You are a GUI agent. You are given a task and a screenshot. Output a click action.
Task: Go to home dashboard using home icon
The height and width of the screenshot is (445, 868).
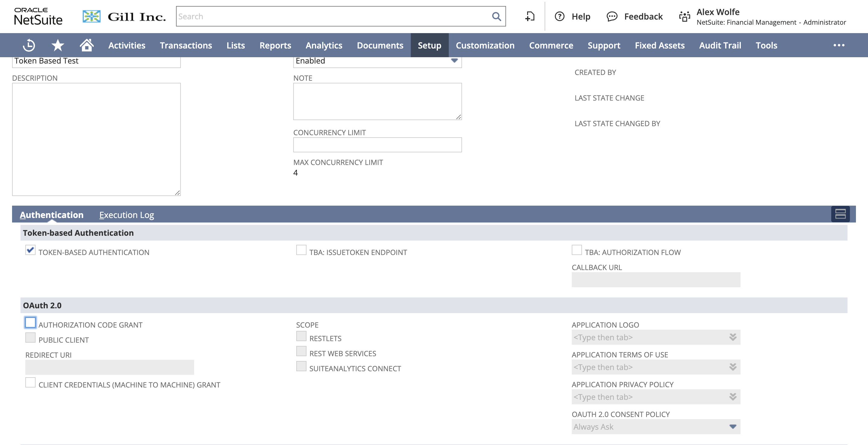(86, 45)
